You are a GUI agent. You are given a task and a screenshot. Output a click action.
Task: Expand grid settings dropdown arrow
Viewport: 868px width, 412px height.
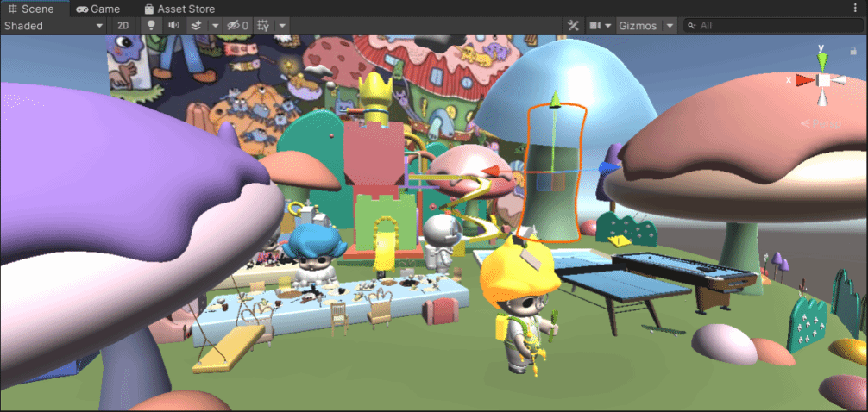click(282, 26)
